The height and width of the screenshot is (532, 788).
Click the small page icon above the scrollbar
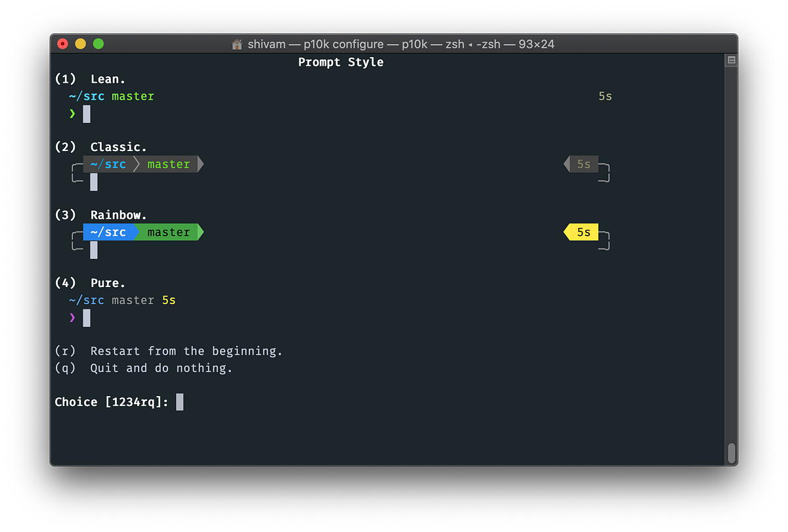731,59
